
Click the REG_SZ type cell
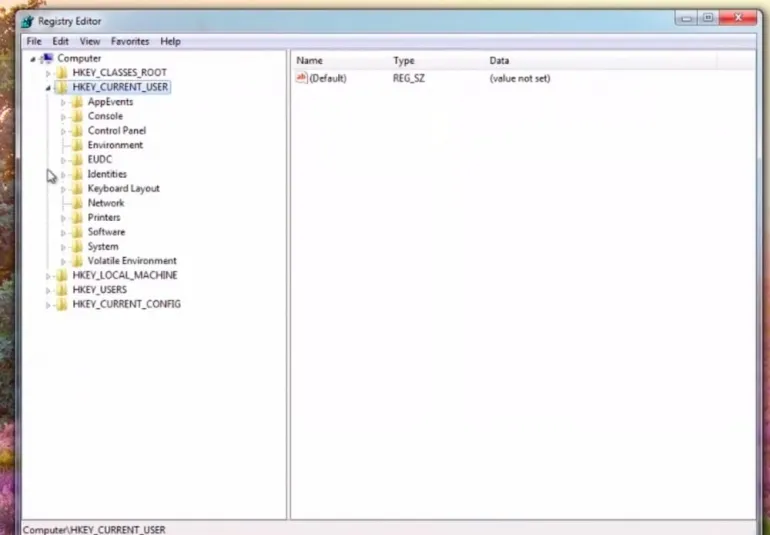tap(409, 79)
